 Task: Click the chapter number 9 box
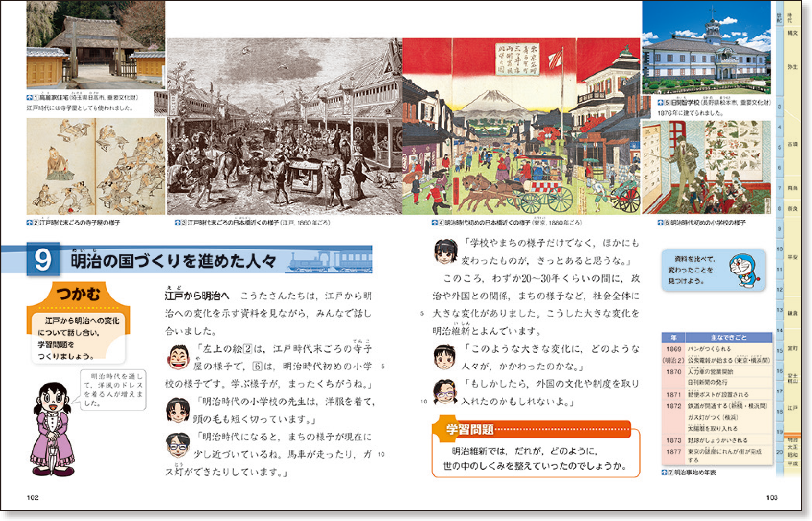point(43,260)
